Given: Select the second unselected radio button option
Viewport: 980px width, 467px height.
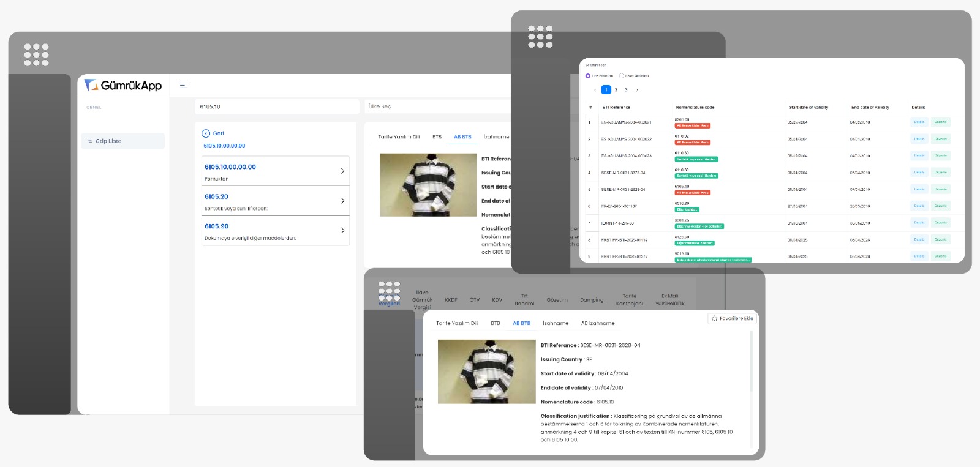Looking at the screenshot, I should 622,76.
